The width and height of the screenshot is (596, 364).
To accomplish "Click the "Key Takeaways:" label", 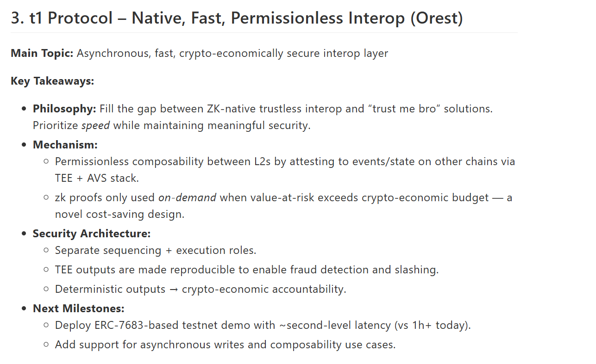I will (52, 81).
